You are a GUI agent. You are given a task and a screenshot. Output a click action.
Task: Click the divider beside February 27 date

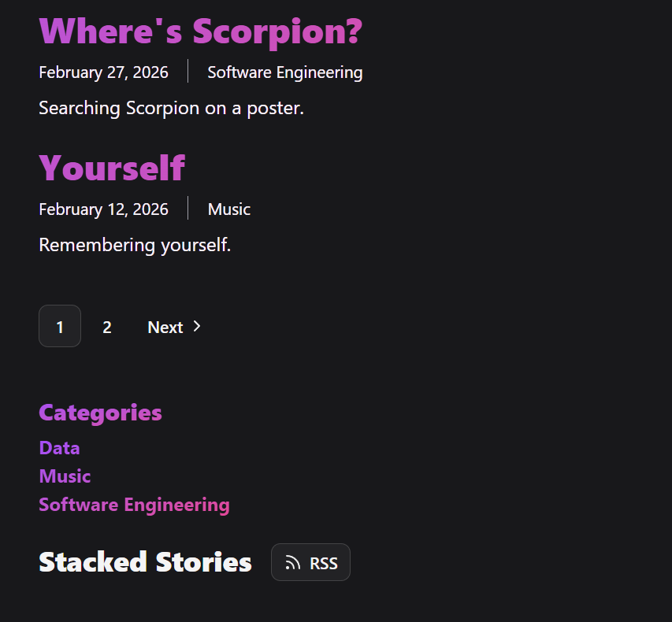point(188,71)
